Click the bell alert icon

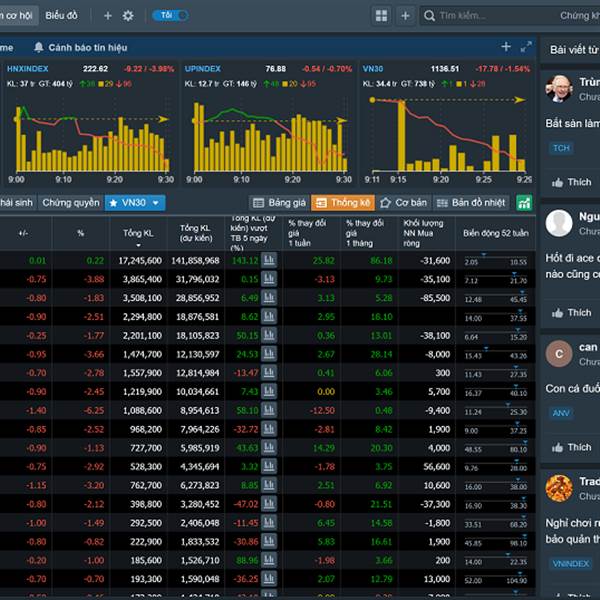tap(39, 47)
